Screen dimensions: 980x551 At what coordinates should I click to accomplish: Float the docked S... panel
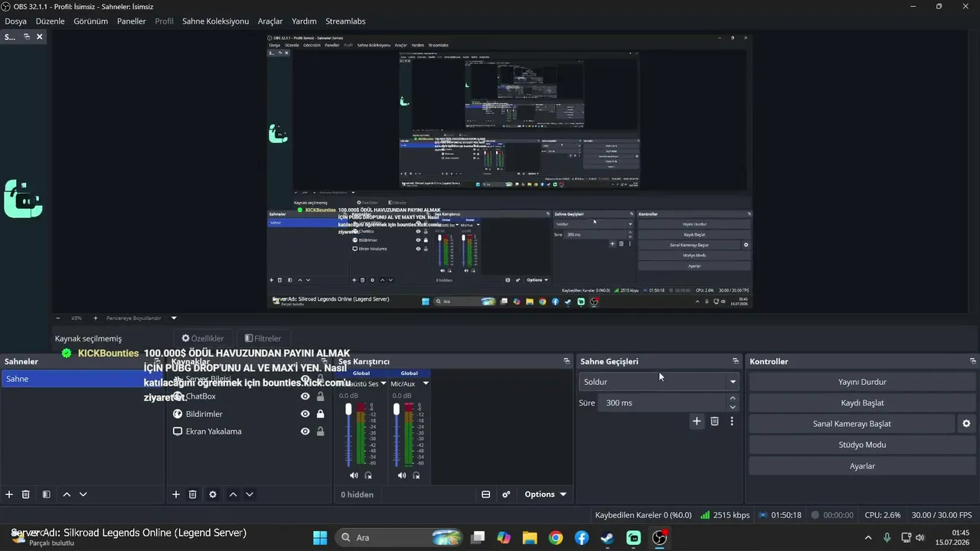click(x=27, y=37)
